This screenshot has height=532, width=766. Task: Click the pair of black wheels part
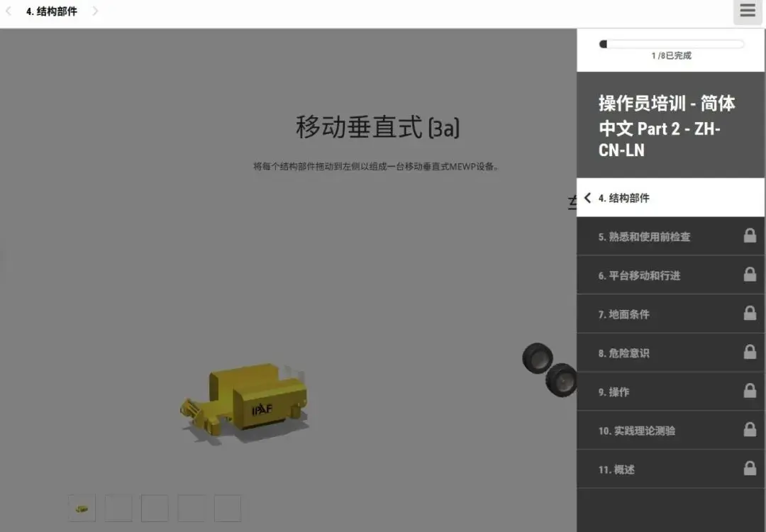pyautogui.click(x=550, y=370)
